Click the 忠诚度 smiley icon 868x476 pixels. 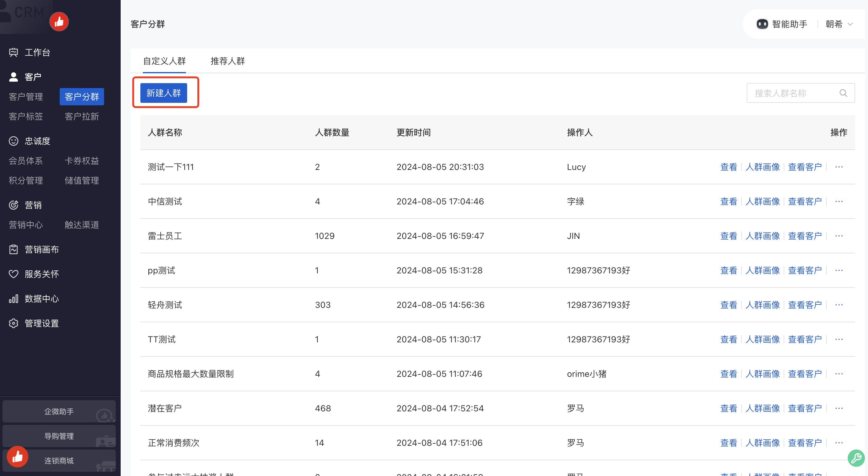[14, 141]
